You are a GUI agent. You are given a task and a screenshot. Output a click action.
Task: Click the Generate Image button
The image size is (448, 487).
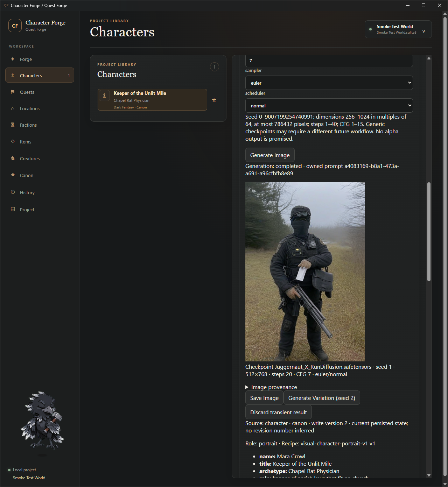pyautogui.click(x=270, y=155)
